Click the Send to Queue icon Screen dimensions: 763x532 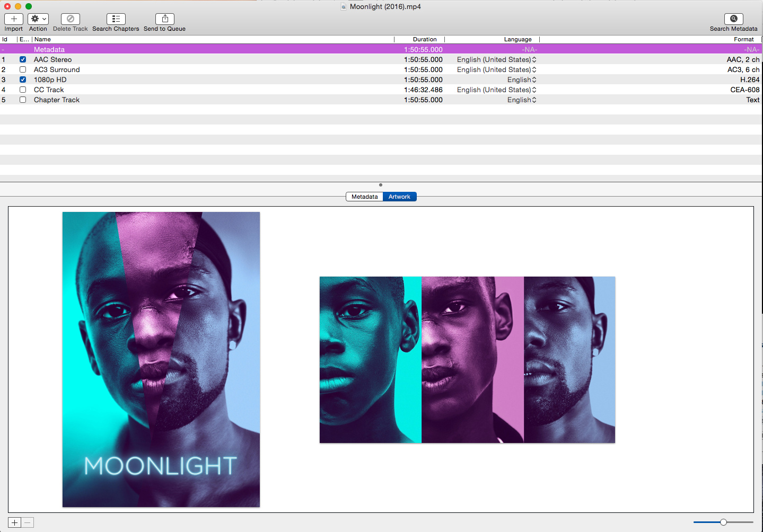coord(165,19)
